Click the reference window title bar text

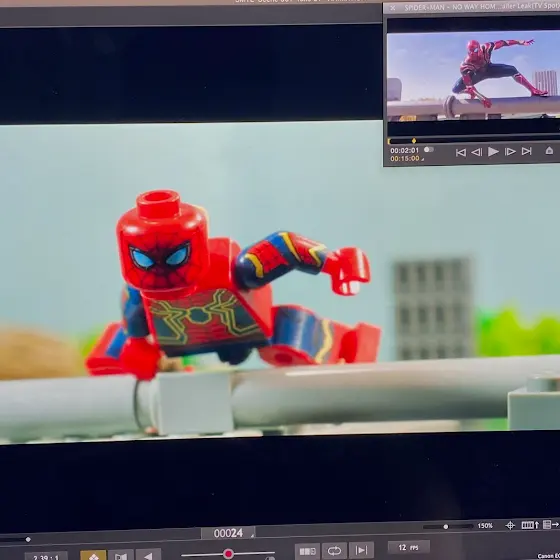(x=482, y=7)
